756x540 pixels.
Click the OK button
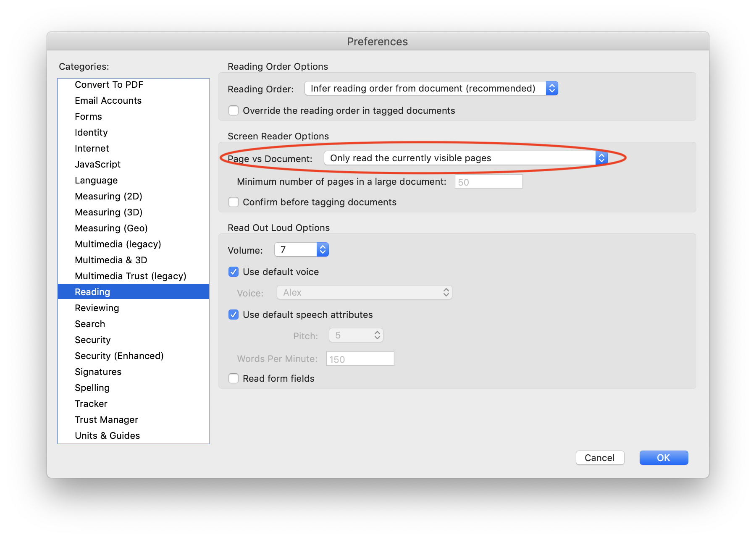[x=664, y=458]
